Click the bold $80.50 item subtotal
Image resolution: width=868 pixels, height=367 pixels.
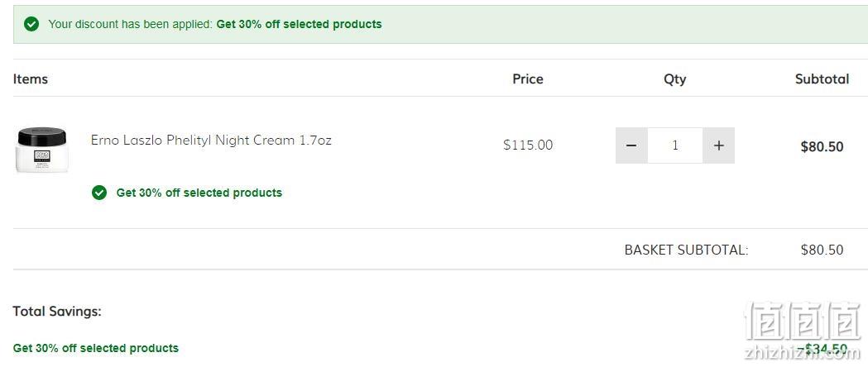[822, 146]
